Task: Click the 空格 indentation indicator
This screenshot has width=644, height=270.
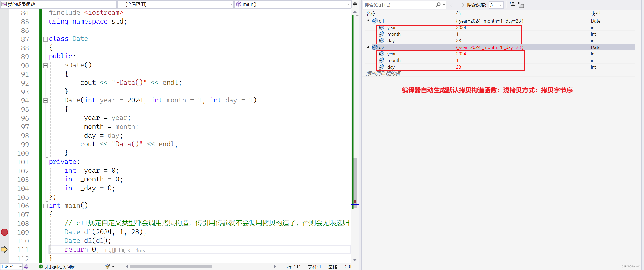Action: [x=332, y=267]
